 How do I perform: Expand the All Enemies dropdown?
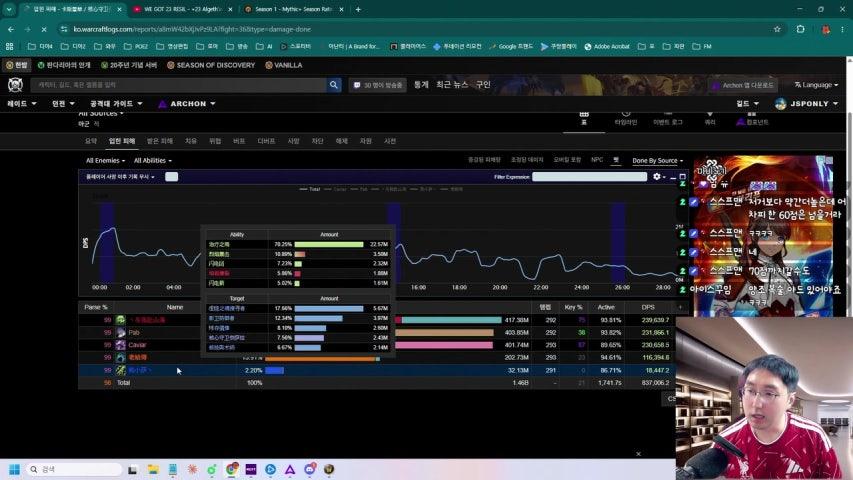106,161
